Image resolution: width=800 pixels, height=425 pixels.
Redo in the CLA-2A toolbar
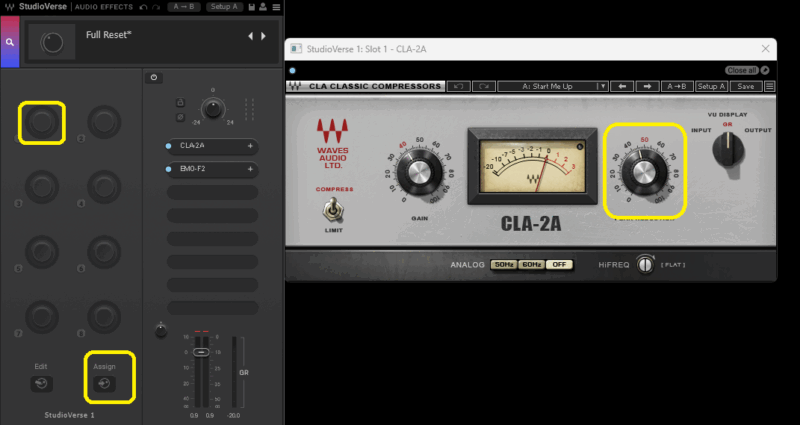click(x=484, y=86)
